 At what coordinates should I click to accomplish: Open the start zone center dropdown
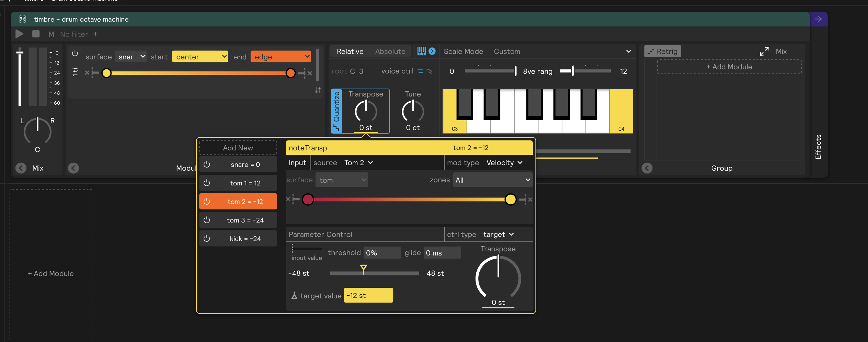[x=200, y=57]
